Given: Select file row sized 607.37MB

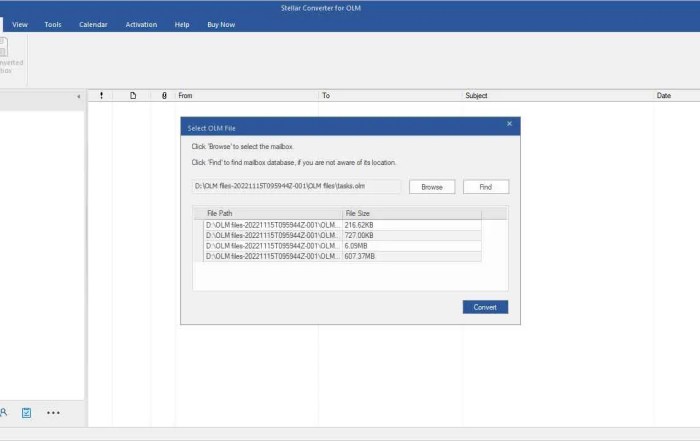Looking at the screenshot, I should [x=342, y=256].
